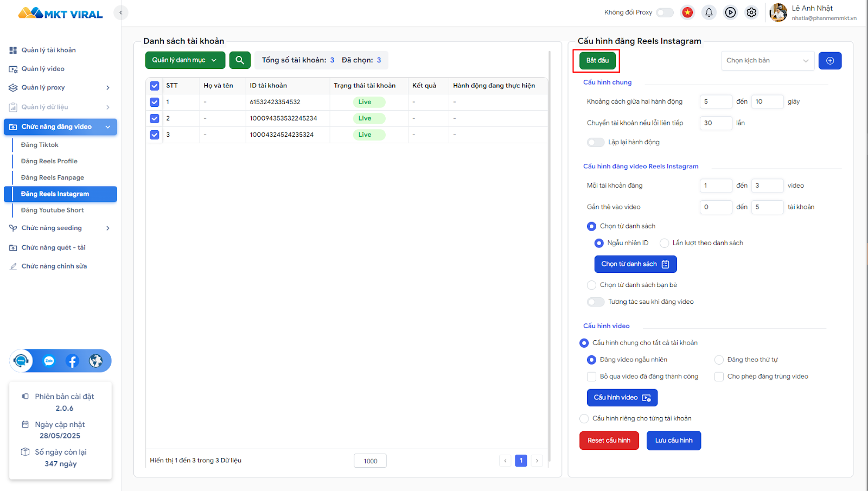Toggle the Không đổi Proxy switch
868x491 pixels.
pyautogui.click(x=665, y=12)
